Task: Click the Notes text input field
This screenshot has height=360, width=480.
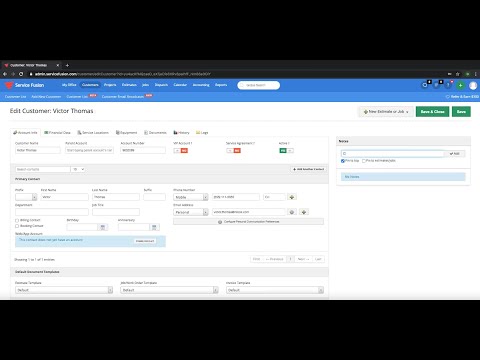Action: coord(392,154)
